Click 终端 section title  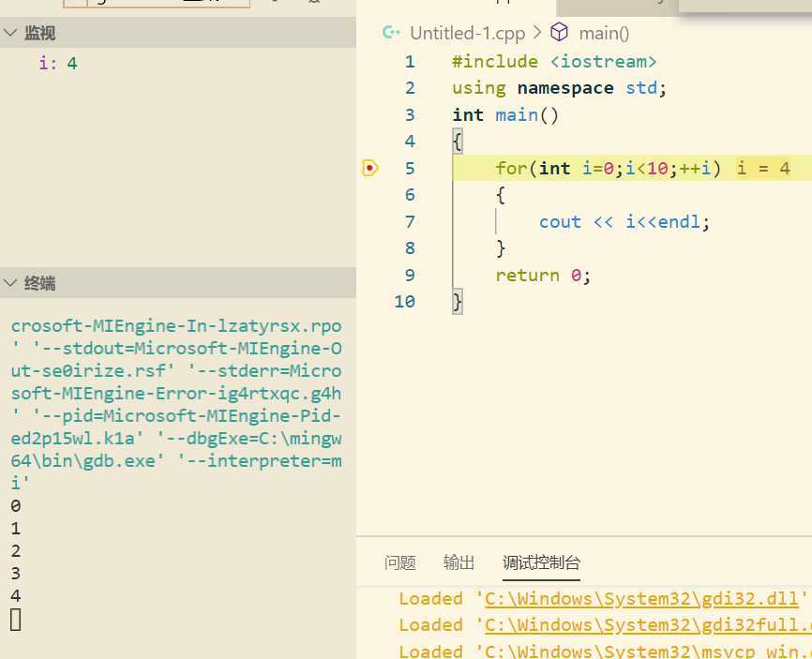pos(39,283)
